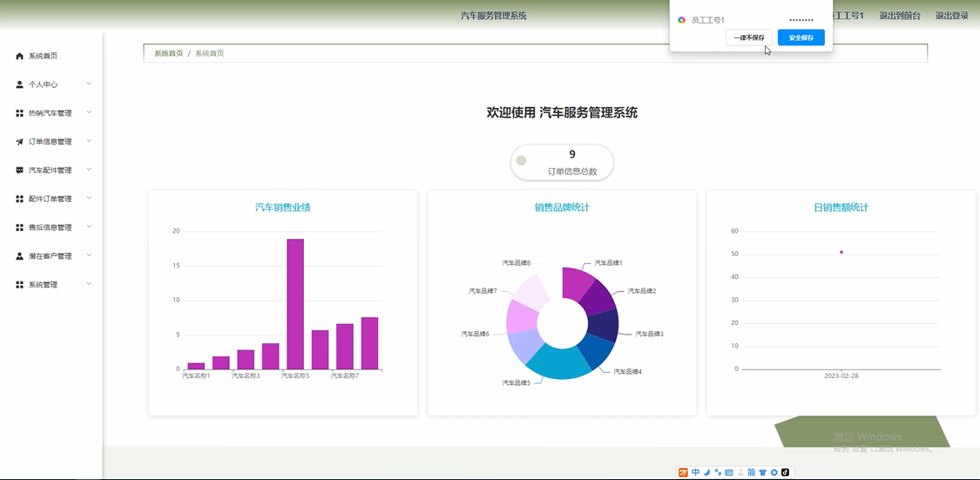This screenshot has height=480, width=980.
Task: Click the round icon in 订单信息总数 card
Action: 521,160
